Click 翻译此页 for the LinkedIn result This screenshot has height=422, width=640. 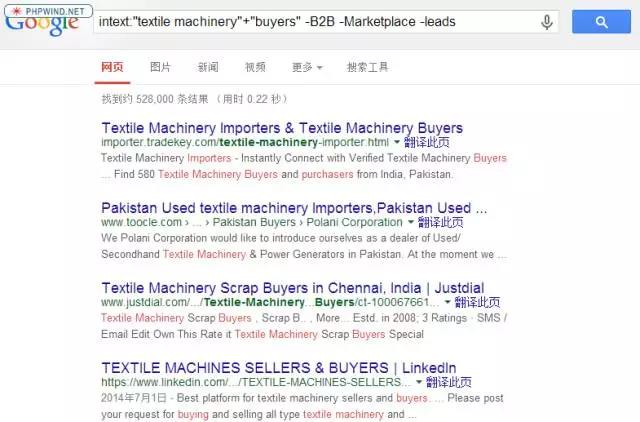click(x=445, y=382)
